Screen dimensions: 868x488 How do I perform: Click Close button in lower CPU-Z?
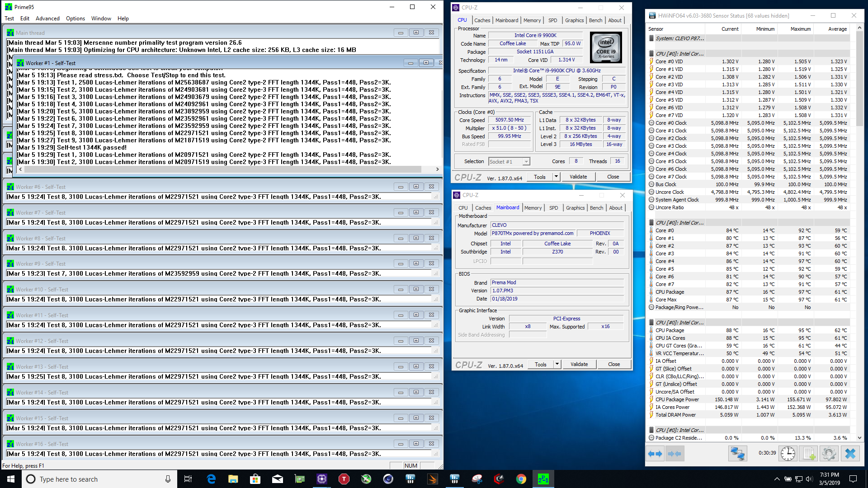(614, 364)
